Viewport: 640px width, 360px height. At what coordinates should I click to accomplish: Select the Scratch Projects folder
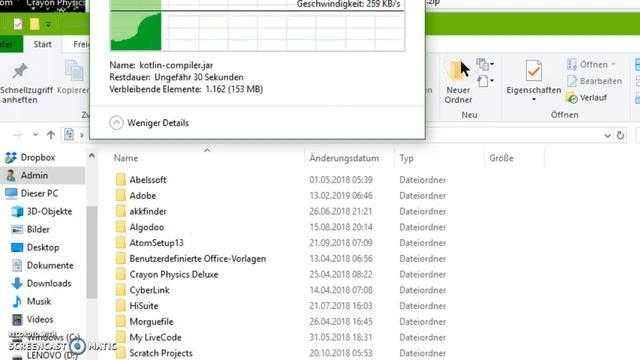tap(161, 353)
